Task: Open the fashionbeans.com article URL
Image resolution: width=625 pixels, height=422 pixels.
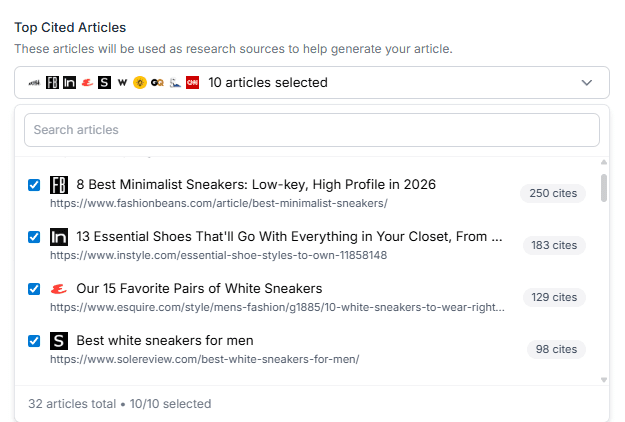Action: pos(218,203)
